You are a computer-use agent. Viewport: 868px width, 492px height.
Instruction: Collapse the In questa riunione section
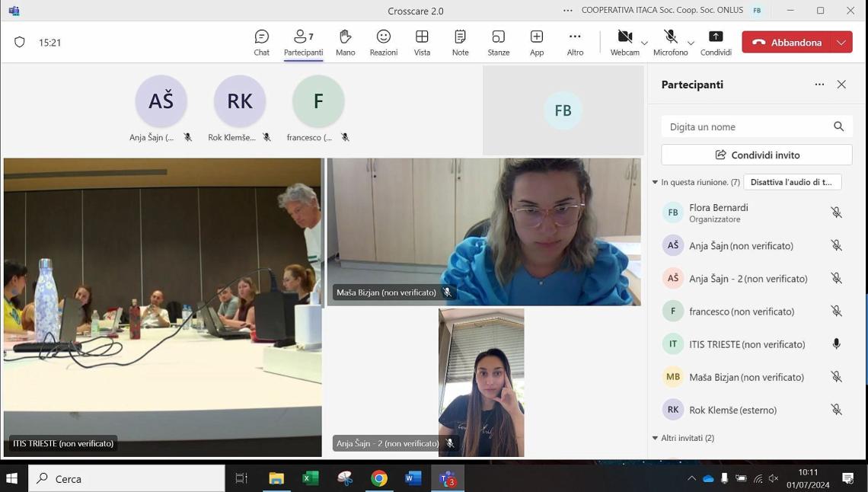point(655,182)
